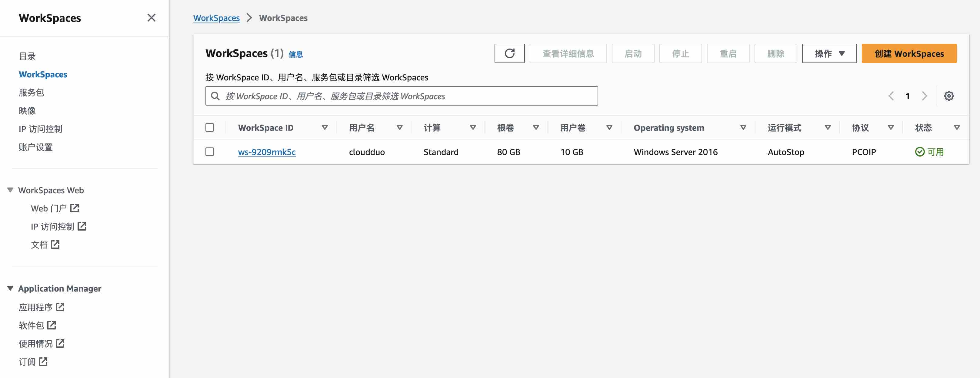
Task: Go to next page of results
Action: pos(925,96)
